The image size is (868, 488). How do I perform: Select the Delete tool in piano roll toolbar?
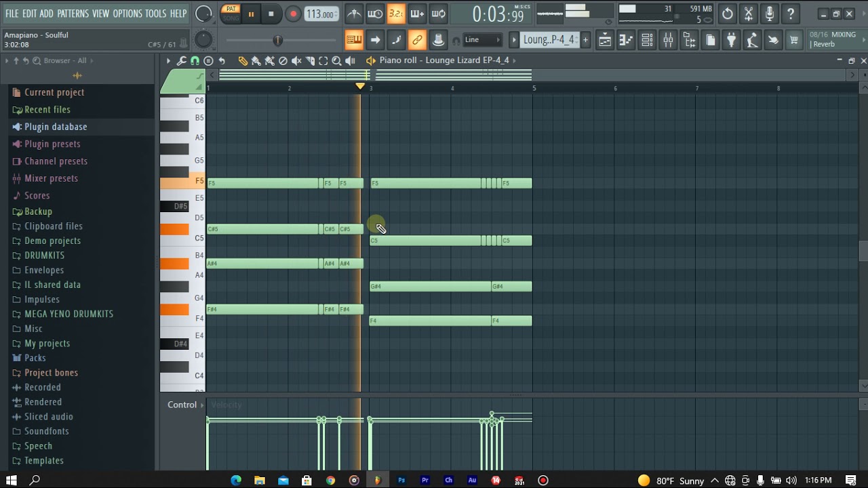tap(283, 61)
